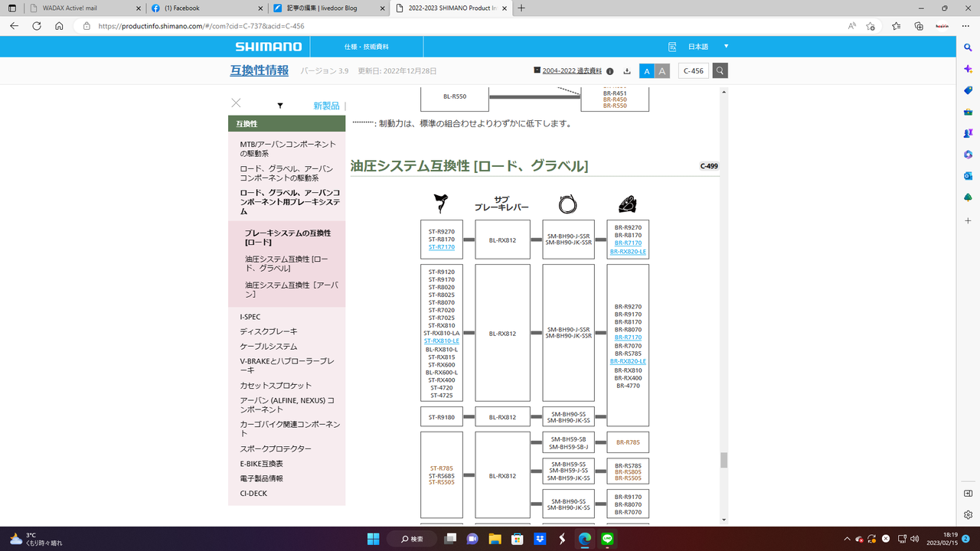Viewport: 980px width, 551px height.
Task: Open the I-SPEC sidebar item
Action: [x=250, y=316]
